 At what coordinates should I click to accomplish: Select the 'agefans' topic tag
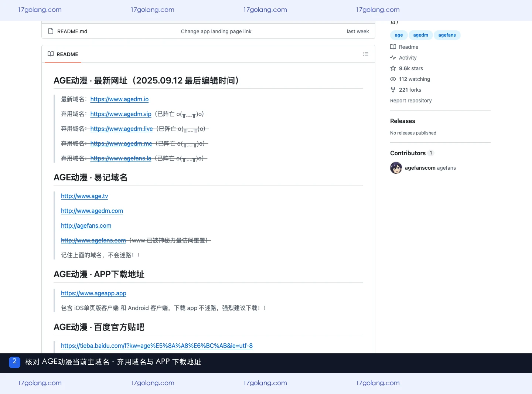pos(447,35)
